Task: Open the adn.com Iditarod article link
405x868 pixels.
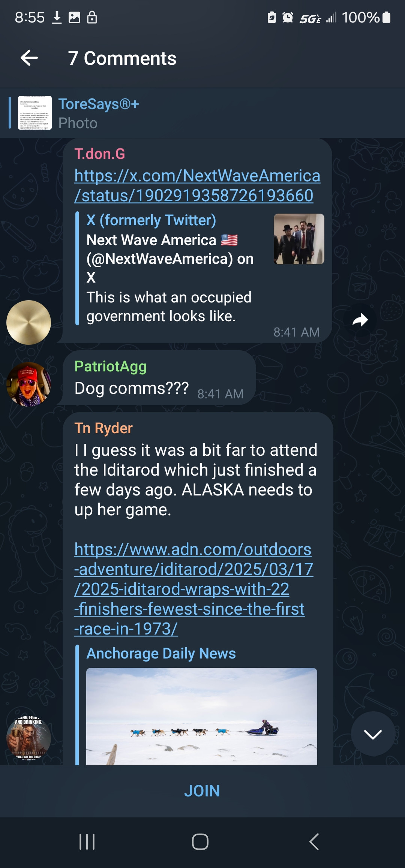Action: pos(194,589)
